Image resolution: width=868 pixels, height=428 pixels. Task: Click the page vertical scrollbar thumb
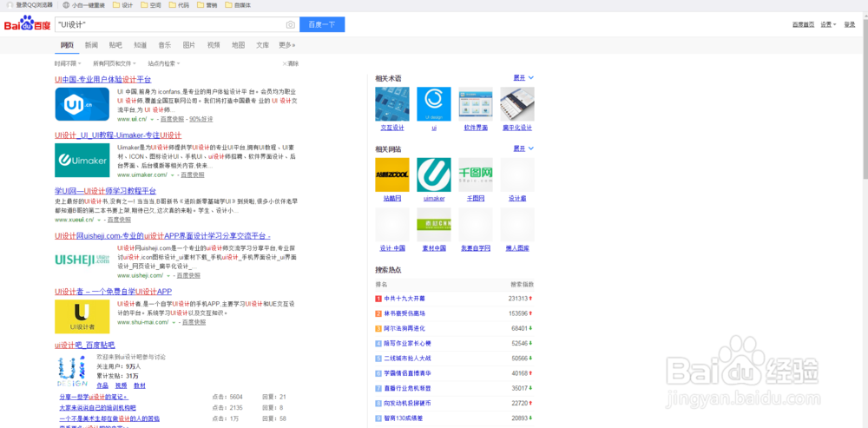pyautogui.click(x=865, y=97)
